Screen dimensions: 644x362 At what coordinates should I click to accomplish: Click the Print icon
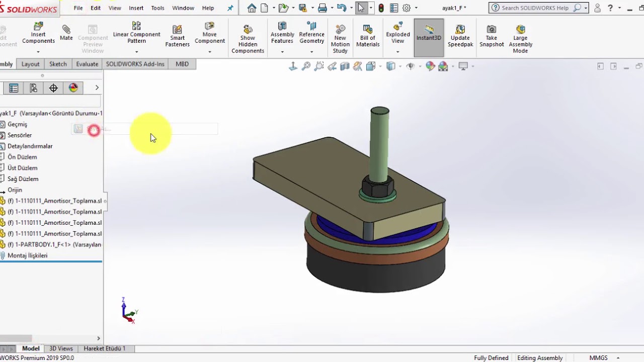323,8
